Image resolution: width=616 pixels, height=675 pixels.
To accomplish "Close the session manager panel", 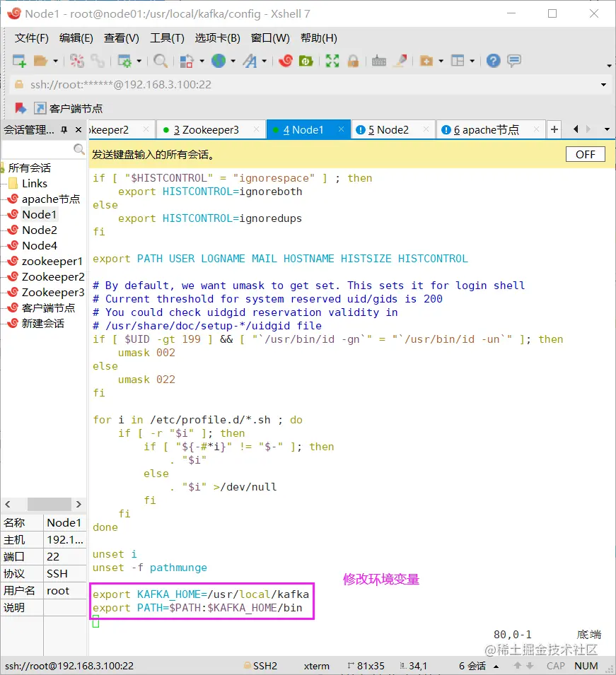I will (x=79, y=130).
